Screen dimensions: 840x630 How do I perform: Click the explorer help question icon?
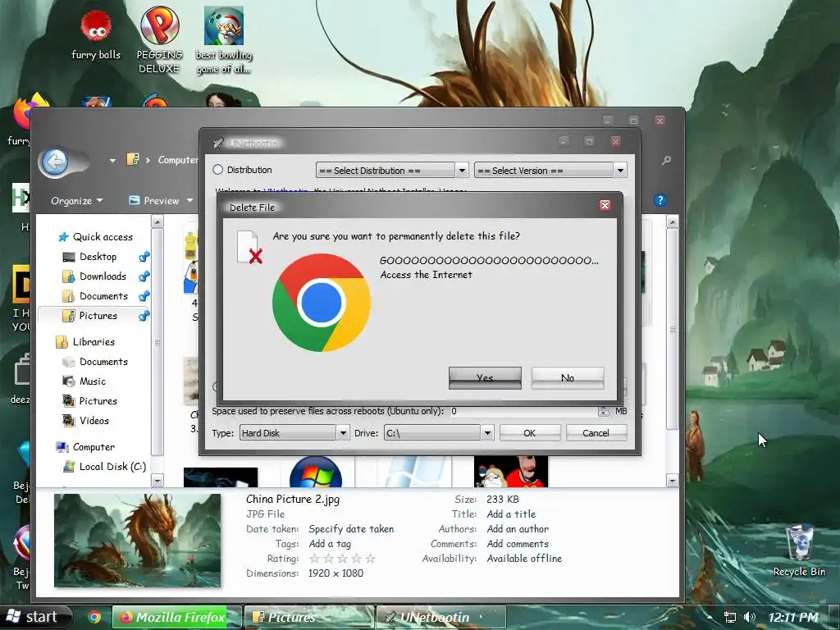pyautogui.click(x=660, y=200)
